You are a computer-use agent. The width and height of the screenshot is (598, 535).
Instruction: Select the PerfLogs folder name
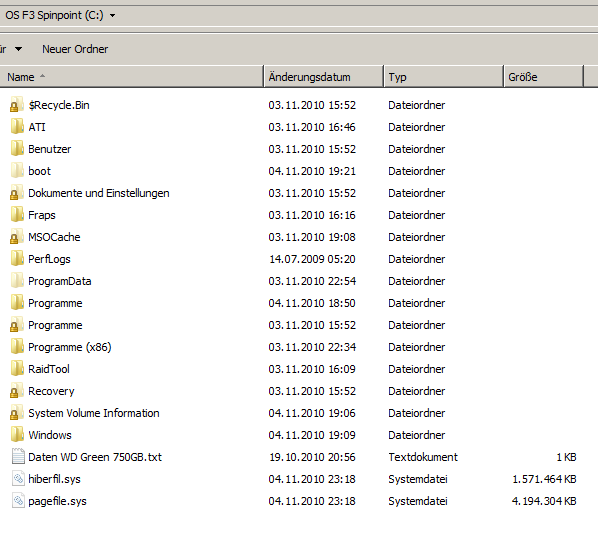point(49,259)
